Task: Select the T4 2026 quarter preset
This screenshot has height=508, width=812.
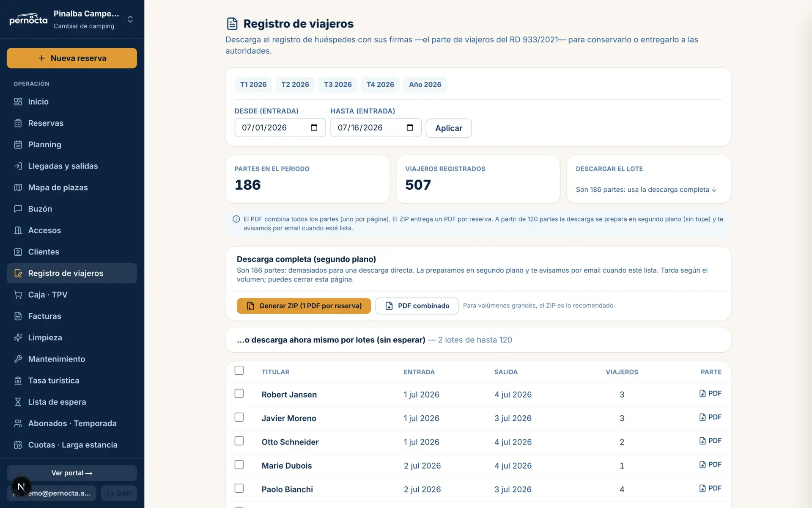Action: (380, 85)
